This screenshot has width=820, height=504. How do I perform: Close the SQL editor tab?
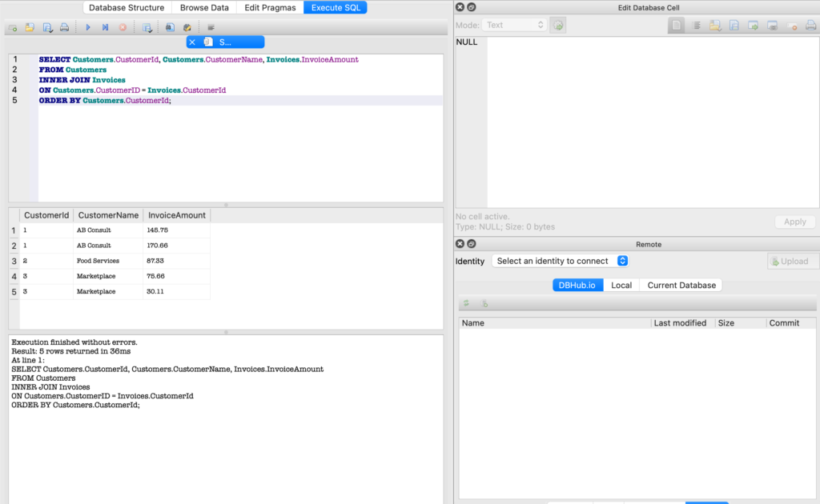tap(192, 42)
